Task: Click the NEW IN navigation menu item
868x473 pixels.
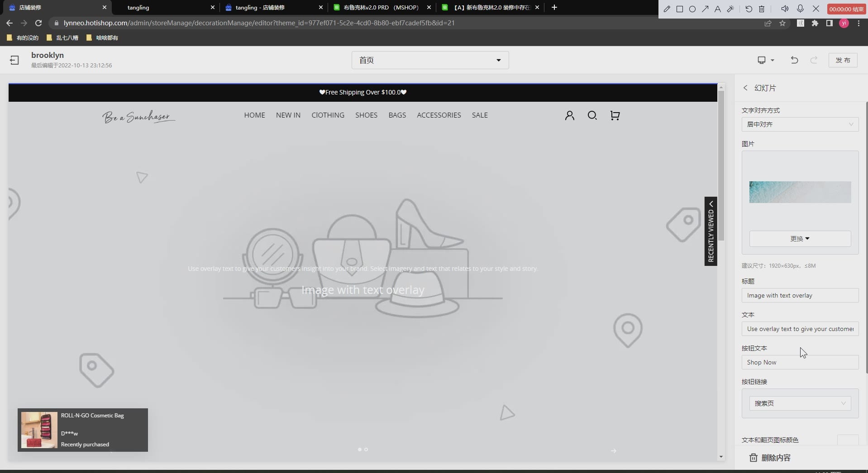Action: (x=288, y=115)
